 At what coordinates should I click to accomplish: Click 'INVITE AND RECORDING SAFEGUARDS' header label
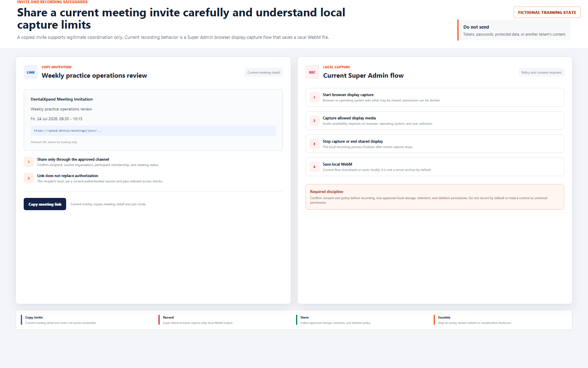point(52,2)
